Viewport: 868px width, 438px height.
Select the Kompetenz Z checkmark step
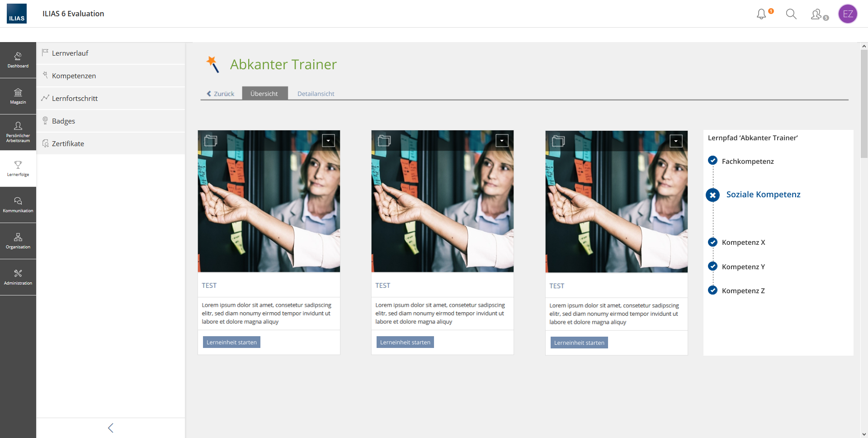click(x=712, y=290)
